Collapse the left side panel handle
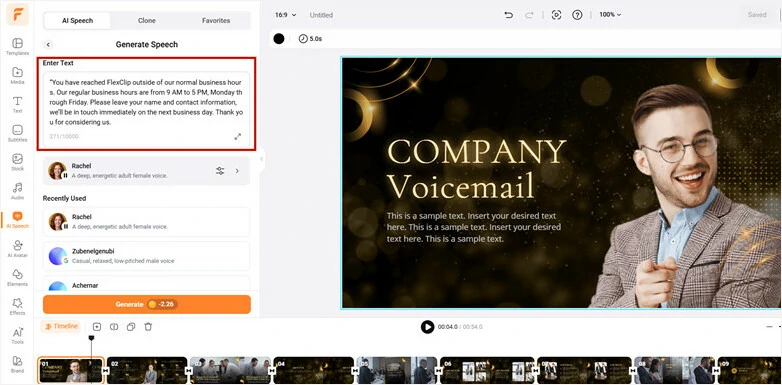 261,159
